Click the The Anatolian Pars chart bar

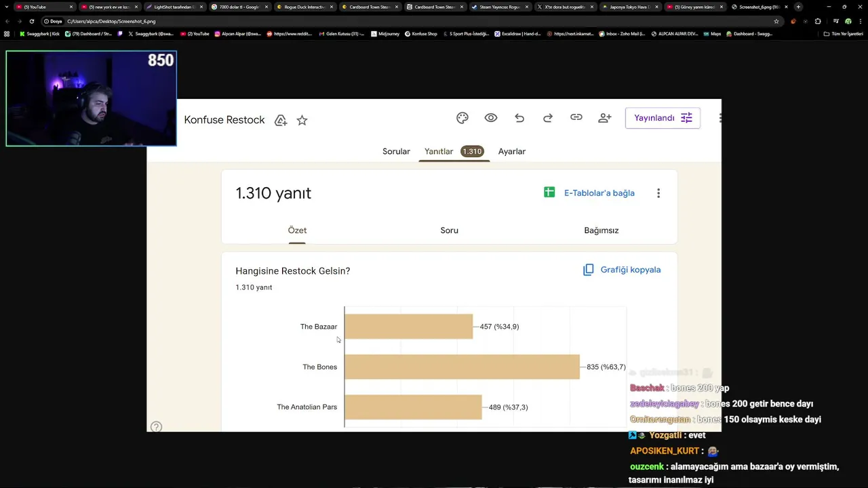[x=413, y=407]
